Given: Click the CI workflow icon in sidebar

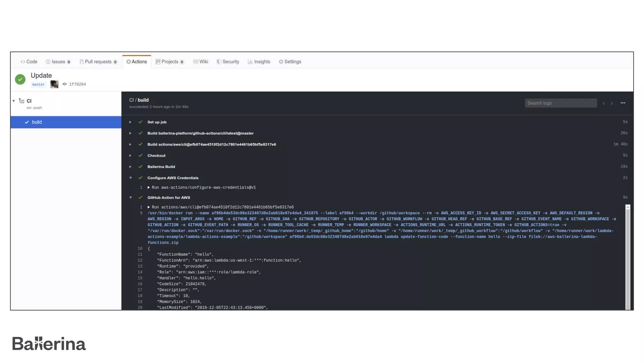Looking at the screenshot, I should pos(21,101).
